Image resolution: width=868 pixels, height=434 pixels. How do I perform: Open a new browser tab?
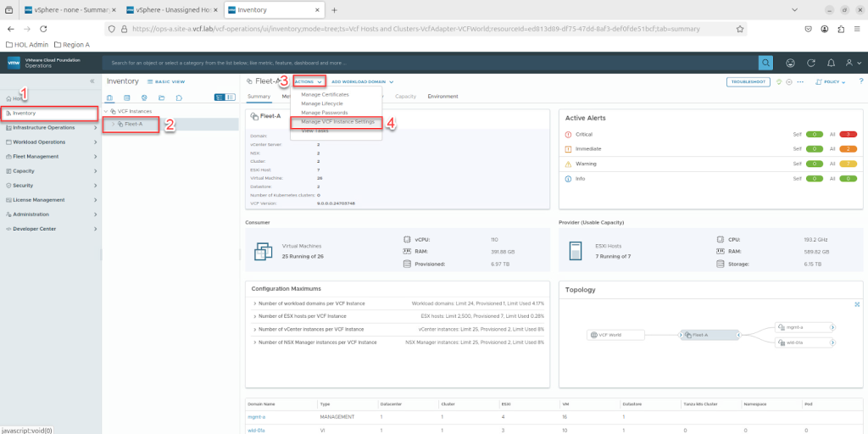334,10
